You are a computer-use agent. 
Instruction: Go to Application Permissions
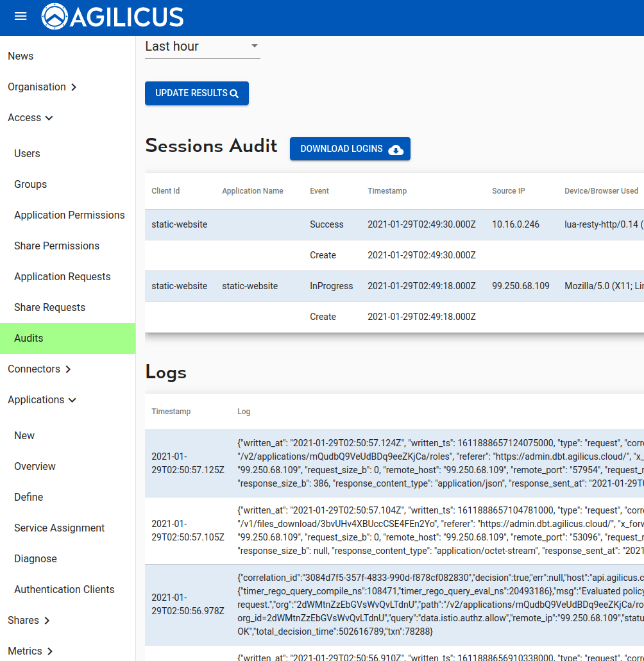click(69, 215)
